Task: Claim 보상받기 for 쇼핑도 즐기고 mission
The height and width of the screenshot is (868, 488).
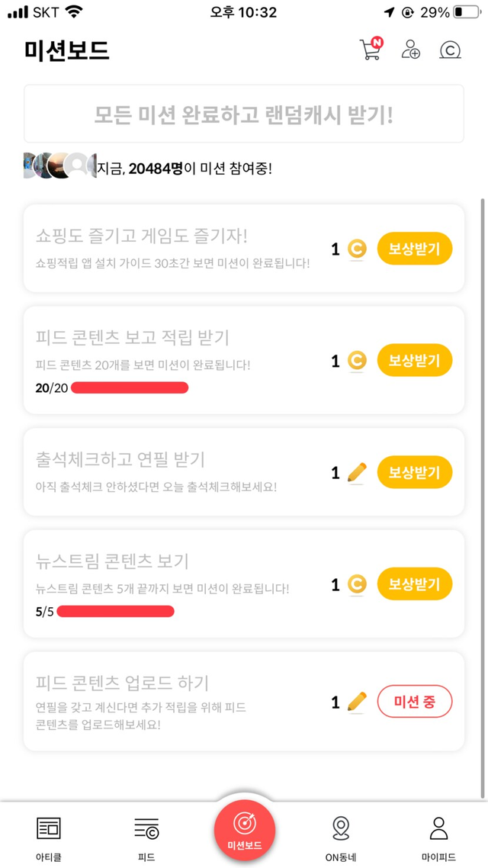Action: click(x=414, y=249)
